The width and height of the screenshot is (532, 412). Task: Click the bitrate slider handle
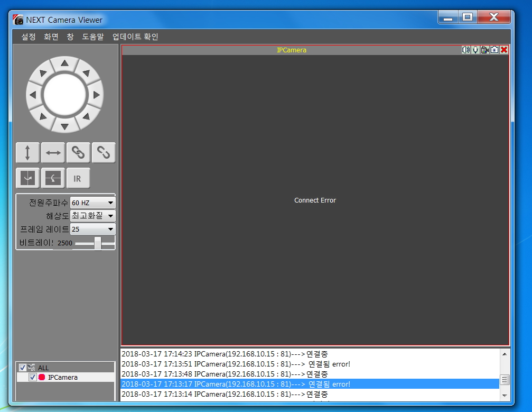pos(98,243)
